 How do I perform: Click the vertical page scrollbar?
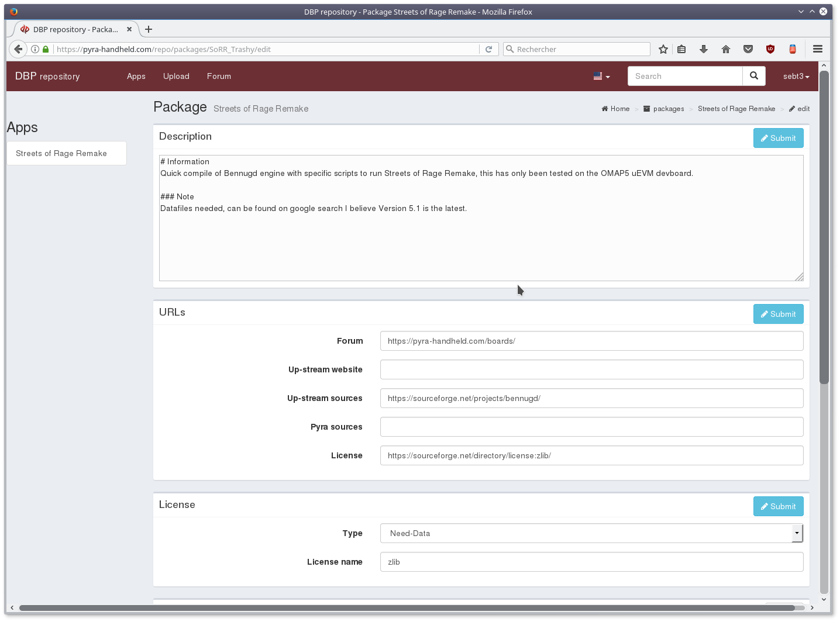(x=824, y=228)
